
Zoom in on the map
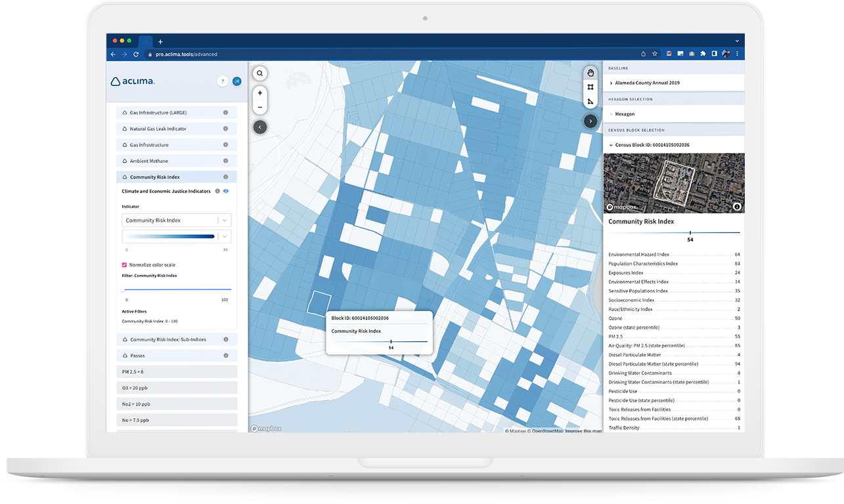[x=260, y=93]
